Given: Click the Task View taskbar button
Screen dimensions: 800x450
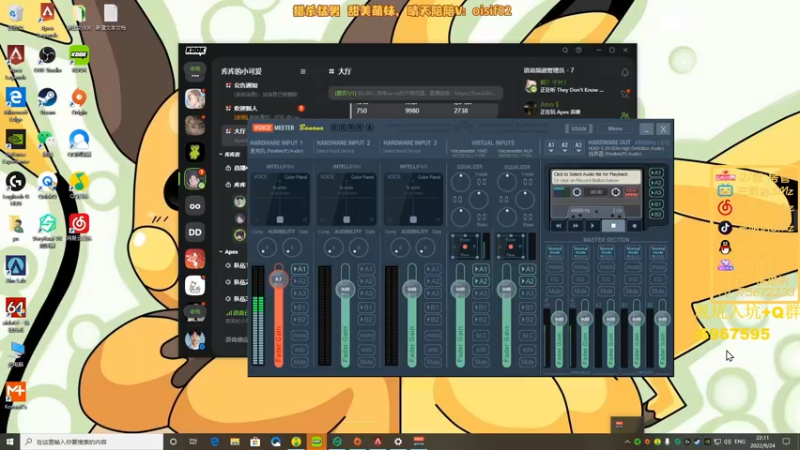Looking at the screenshot, I should click(x=193, y=441).
